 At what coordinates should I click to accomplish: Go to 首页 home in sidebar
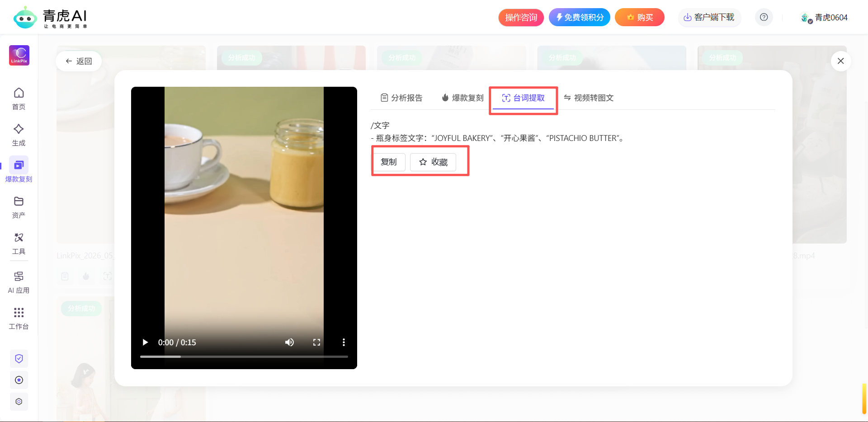click(x=19, y=98)
